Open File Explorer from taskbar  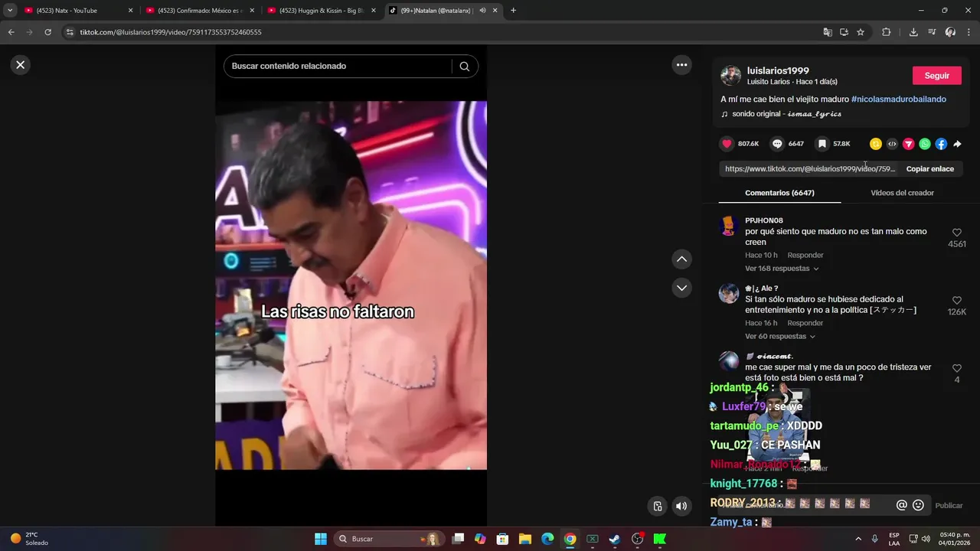(525, 539)
